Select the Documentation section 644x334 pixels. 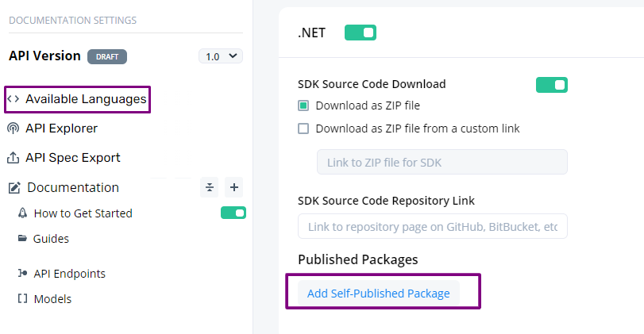(73, 187)
